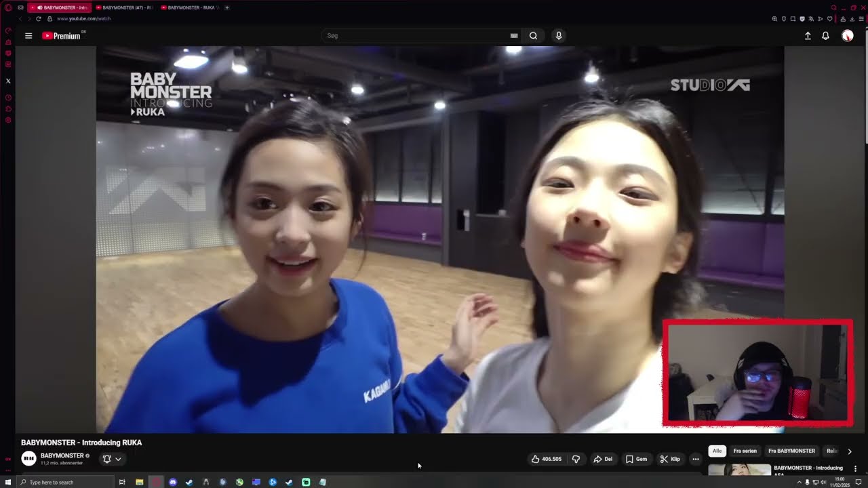Viewport: 868px width, 488px height.
Task: Expand the notification bell subscription dropdown
Action: pyautogui.click(x=112, y=459)
